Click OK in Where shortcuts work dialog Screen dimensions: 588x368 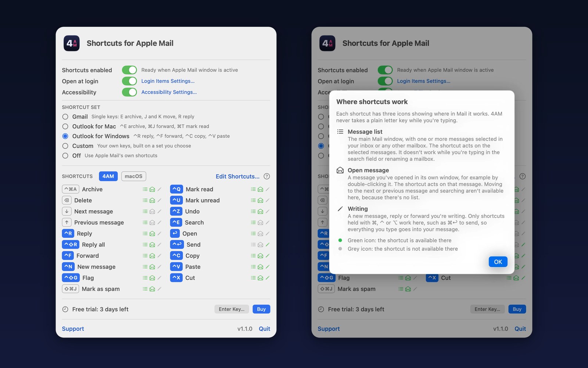(x=498, y=262)
